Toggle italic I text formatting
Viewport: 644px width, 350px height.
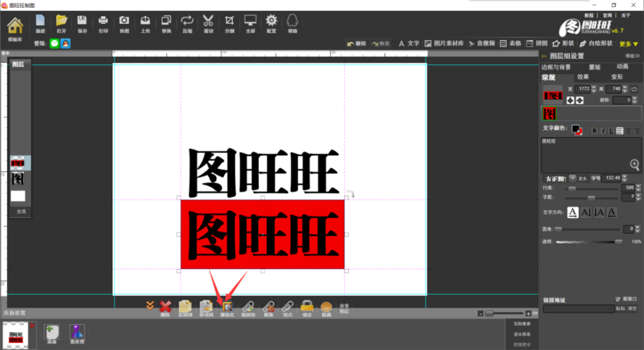(603, 131)
